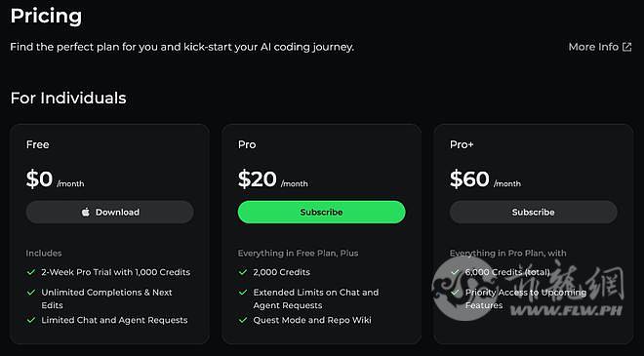This screenshot has width=644, height=356.
Task: Click the Apple logo icon on Download button
Action: coord(86,212)
